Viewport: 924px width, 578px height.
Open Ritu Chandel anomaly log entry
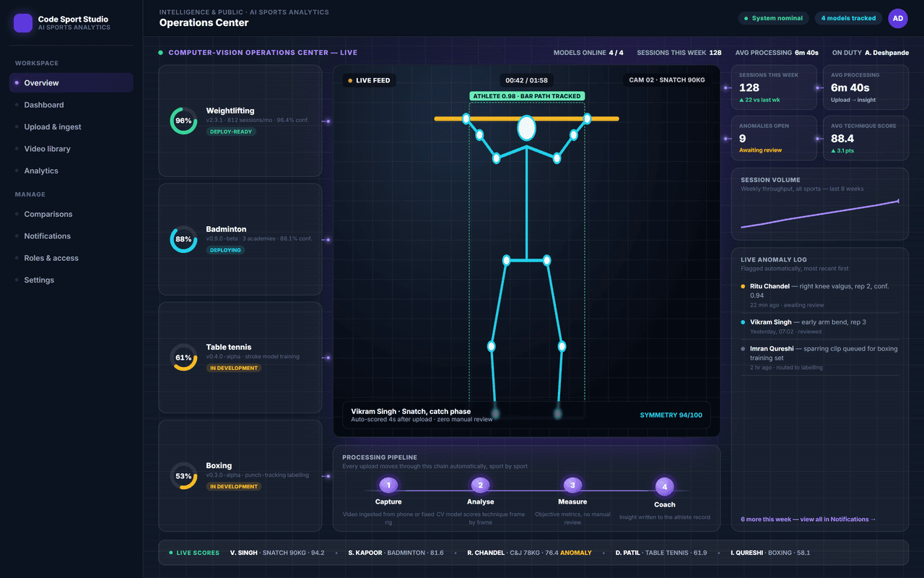pos(820,296)
